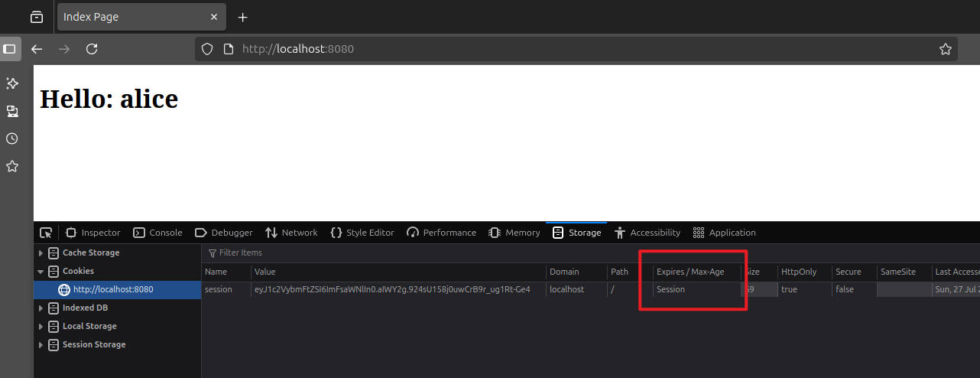Click the recent tabs icon left of Index Page
This screenshot has width=980, height=378.
pos(37,17)
